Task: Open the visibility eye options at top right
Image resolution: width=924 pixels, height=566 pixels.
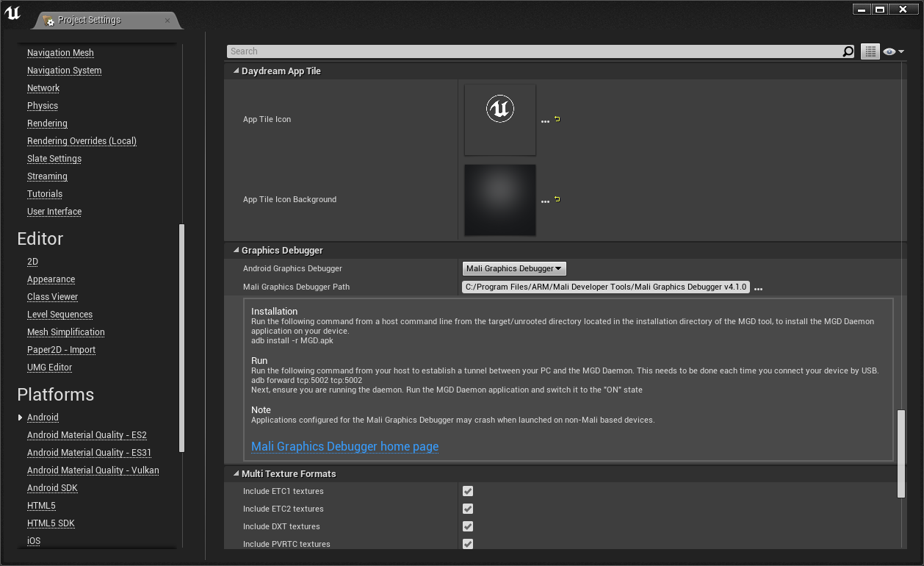Action: tap(892, 51)
